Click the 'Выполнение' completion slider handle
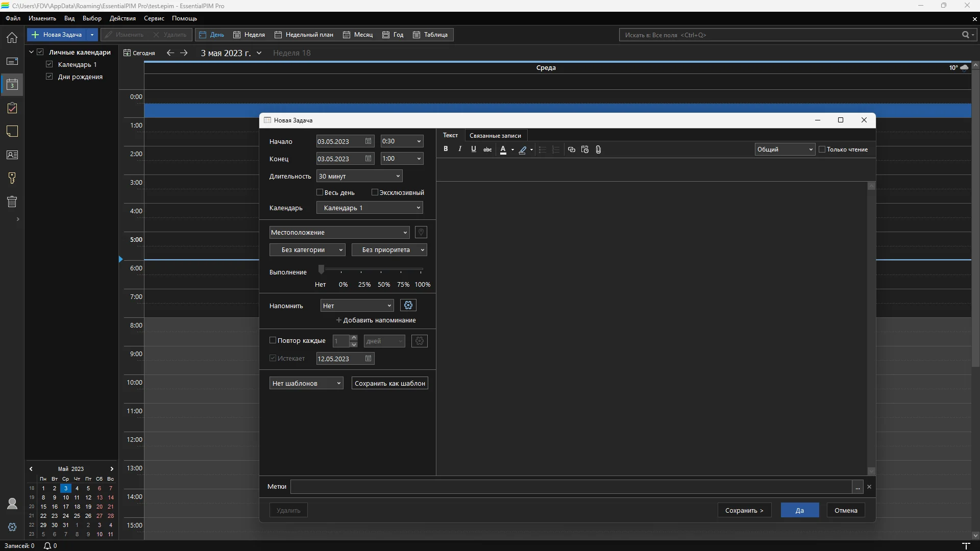 point(321,269)
